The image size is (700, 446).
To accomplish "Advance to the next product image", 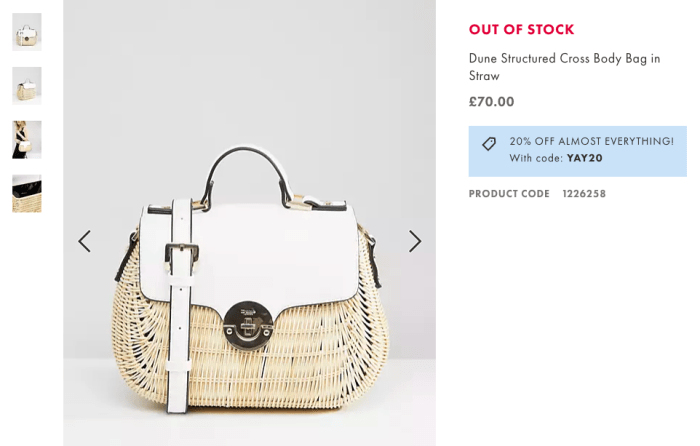I will pyautogui.click(x=415, y=242).
